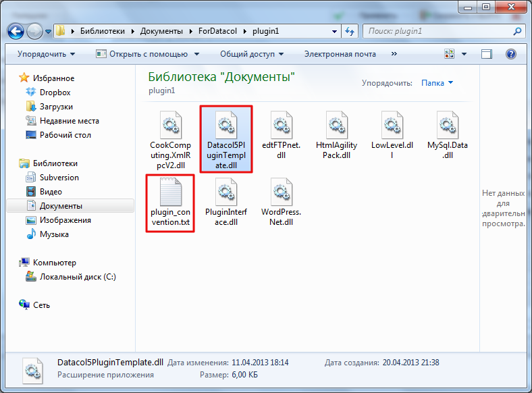Screen dimensions: 532x393
Task: Open the Общий доступ menu
Action: coord(252,54)
